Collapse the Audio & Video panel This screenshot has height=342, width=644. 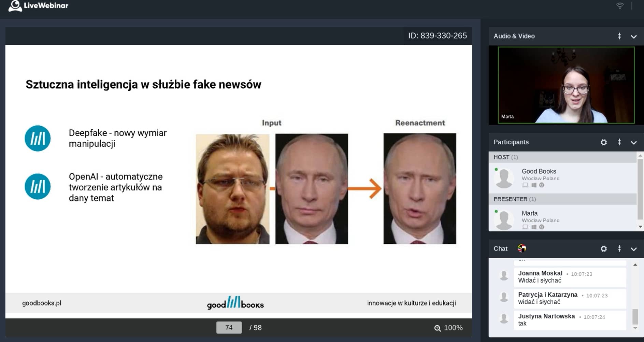634,37
